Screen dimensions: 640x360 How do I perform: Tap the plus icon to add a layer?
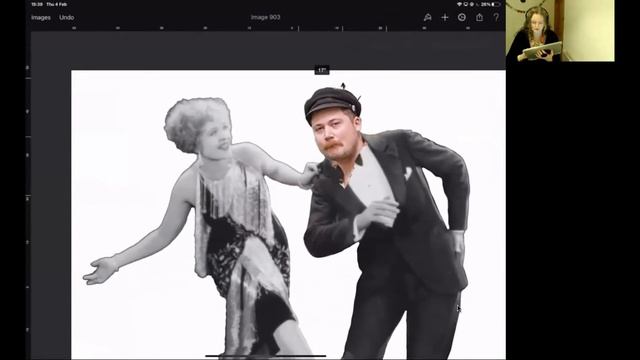[445, 18]
